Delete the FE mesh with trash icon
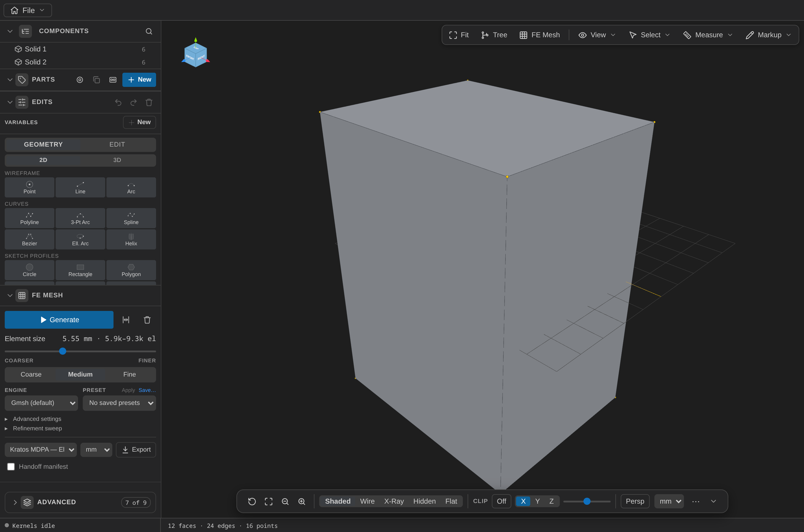The image size is (804, 532). 147,319
